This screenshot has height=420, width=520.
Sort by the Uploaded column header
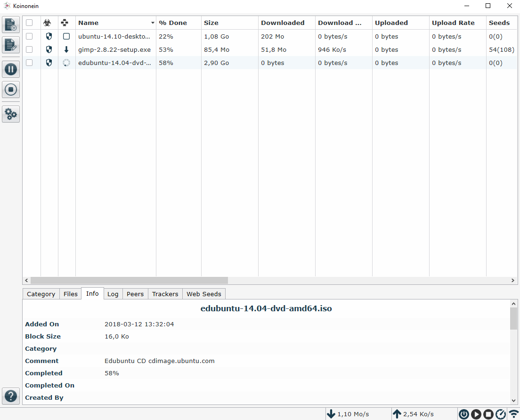[x=401, y=23]
